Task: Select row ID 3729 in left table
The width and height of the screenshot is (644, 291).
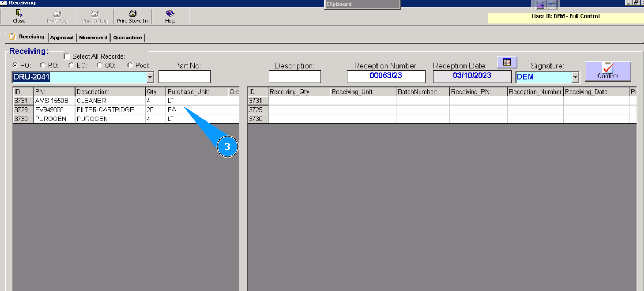Action: pos(23,109)
